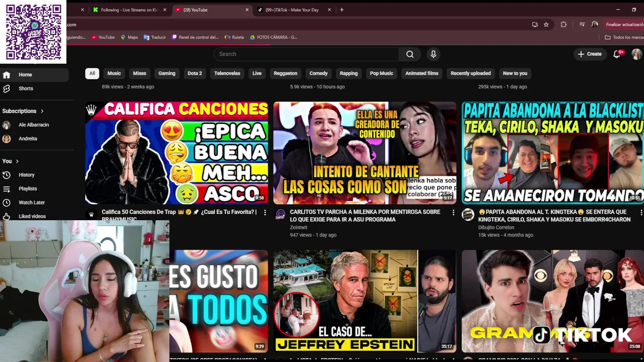Screen dimensions: 644x362
Task: Click Finalizar actualización button
Action: (624, 25)
